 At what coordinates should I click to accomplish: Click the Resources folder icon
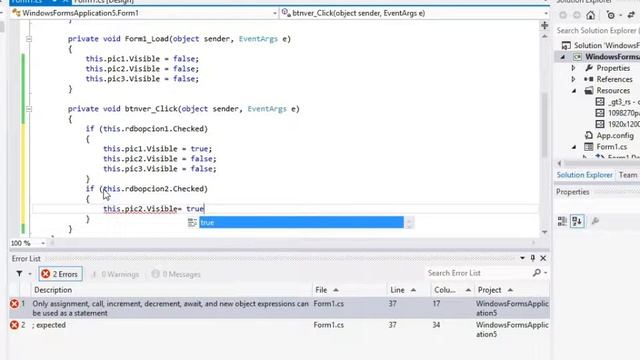click(589, 91)
